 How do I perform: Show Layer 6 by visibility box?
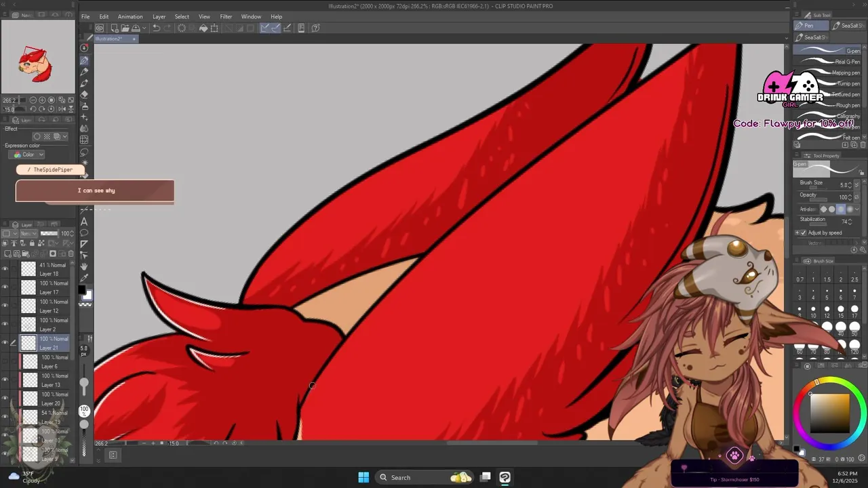[5, 361]
